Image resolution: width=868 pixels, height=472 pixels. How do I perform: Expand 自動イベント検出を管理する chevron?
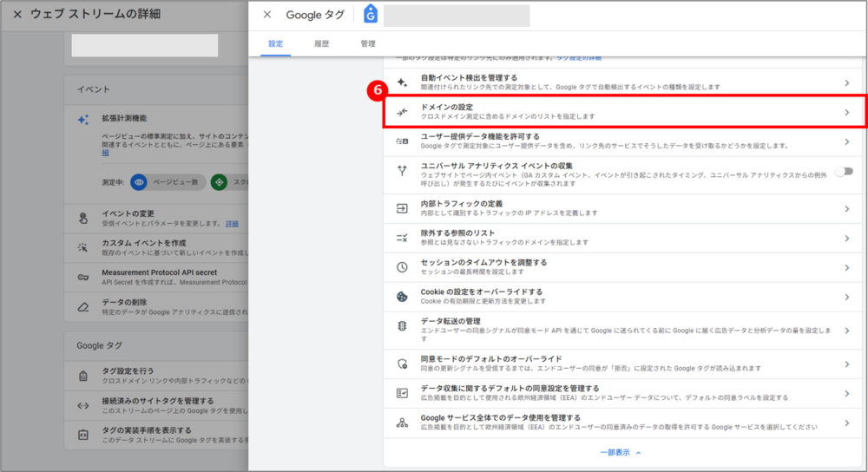pyautogui.click(x=847, y=83)
